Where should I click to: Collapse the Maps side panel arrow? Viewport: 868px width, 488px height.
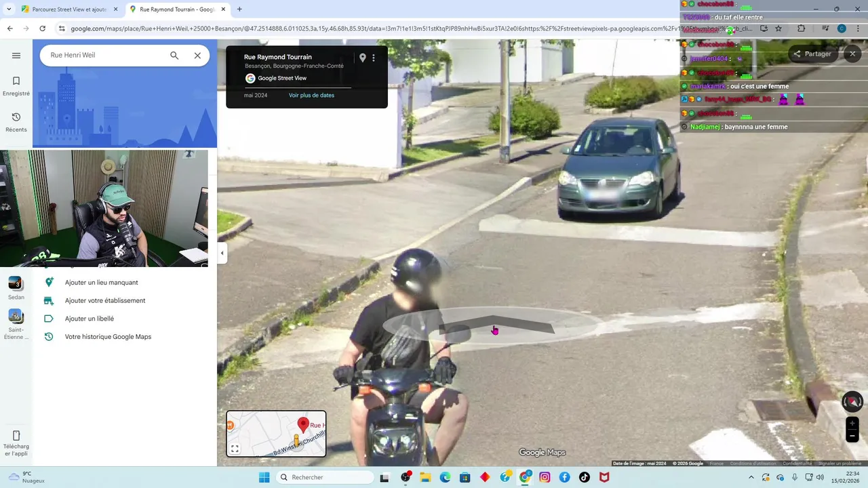[x=222, y=253]
